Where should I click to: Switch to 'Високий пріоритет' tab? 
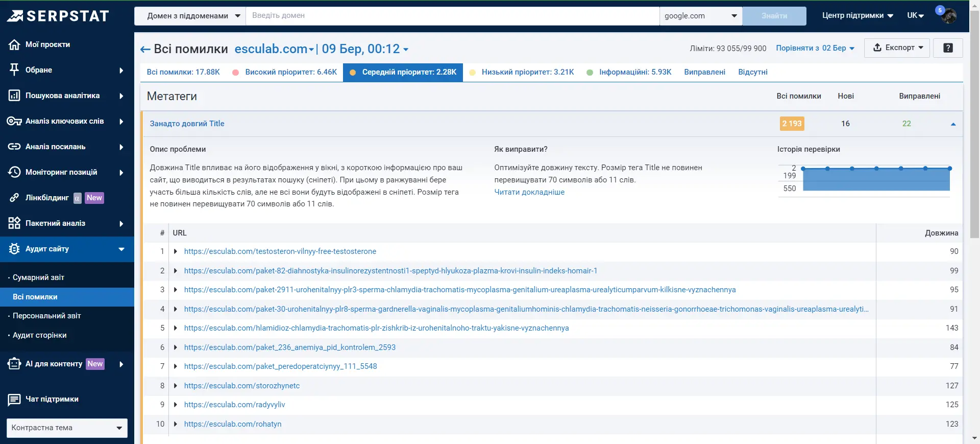290,72
